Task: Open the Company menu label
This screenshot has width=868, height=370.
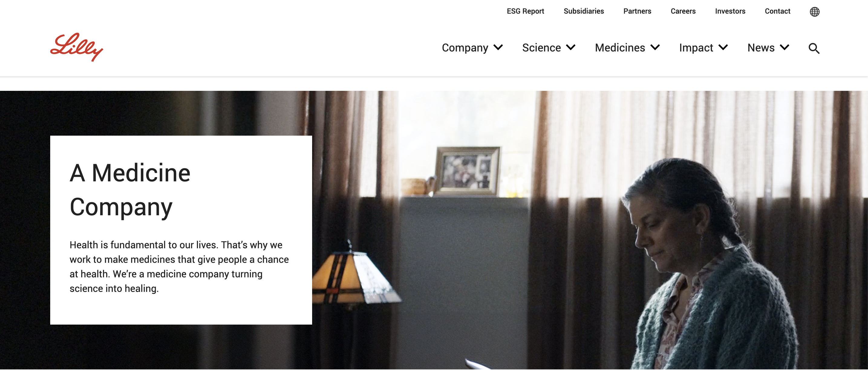Action: click(x=465, y=48)
